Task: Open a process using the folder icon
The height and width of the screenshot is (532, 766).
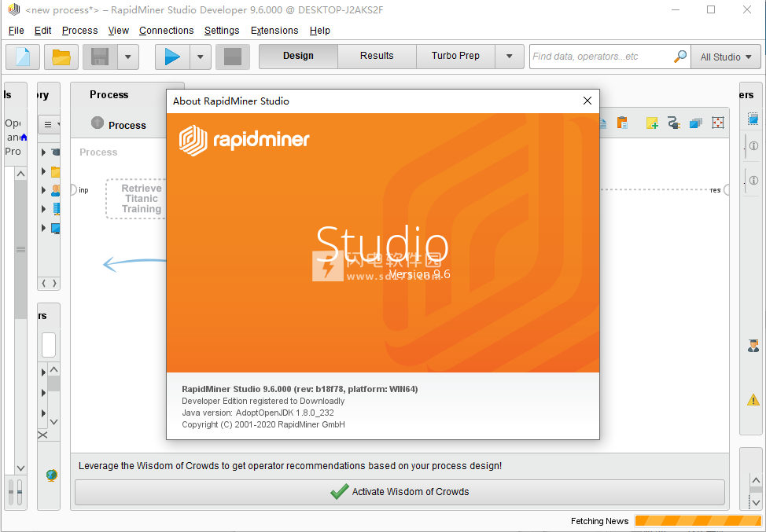Action: [x=61, y=57]
